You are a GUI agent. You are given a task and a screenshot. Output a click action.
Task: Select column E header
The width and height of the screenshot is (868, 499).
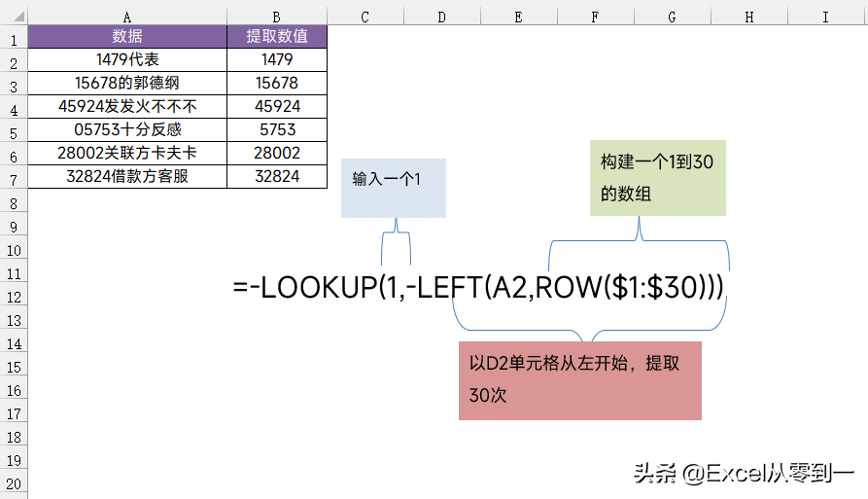tap(519, 17)
